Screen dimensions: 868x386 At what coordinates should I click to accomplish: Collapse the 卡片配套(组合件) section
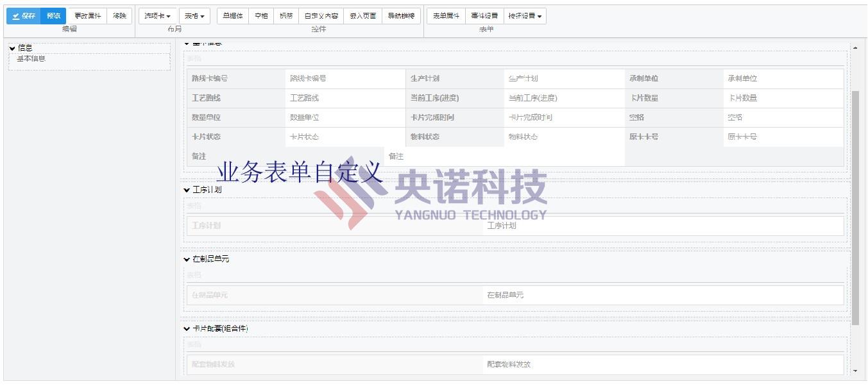pyautogui.click(x=187, y=328)
